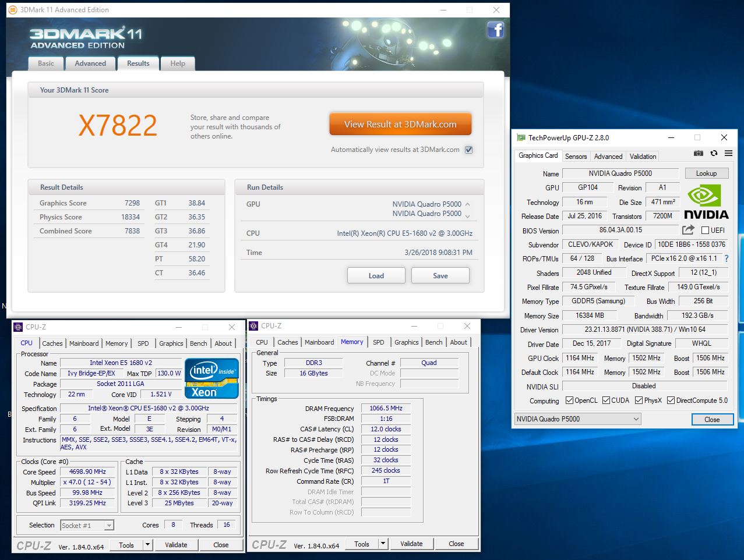Open Help tab in 3DMark
This screenshot has width=744, height=560.
(x=178, y=63)
